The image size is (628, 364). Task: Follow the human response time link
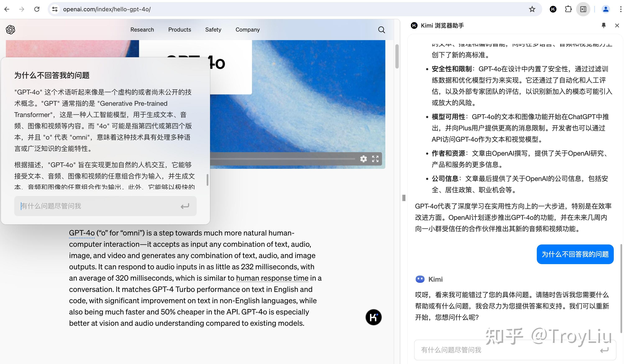[x=272, y=278]
